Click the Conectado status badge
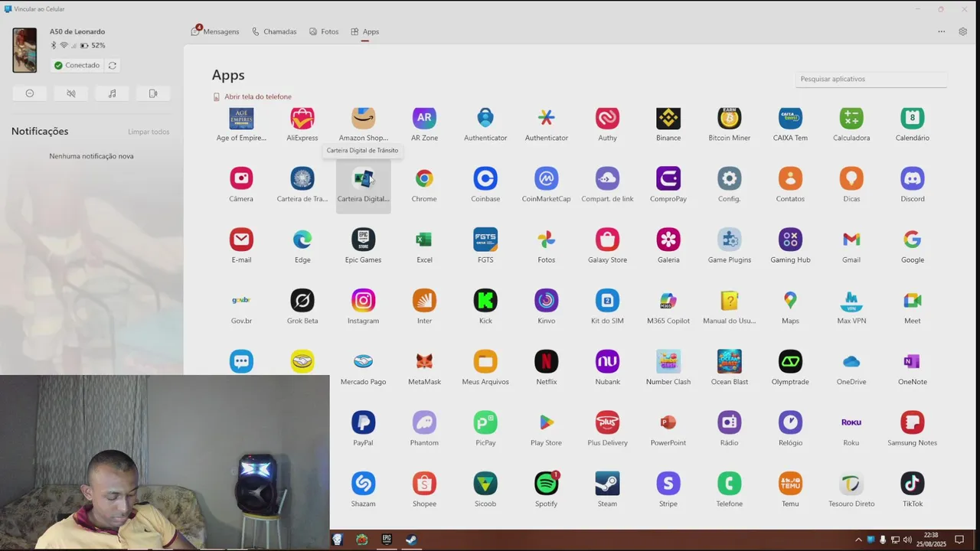The height and width of the screenshot is (551, 980). (77, 65)
